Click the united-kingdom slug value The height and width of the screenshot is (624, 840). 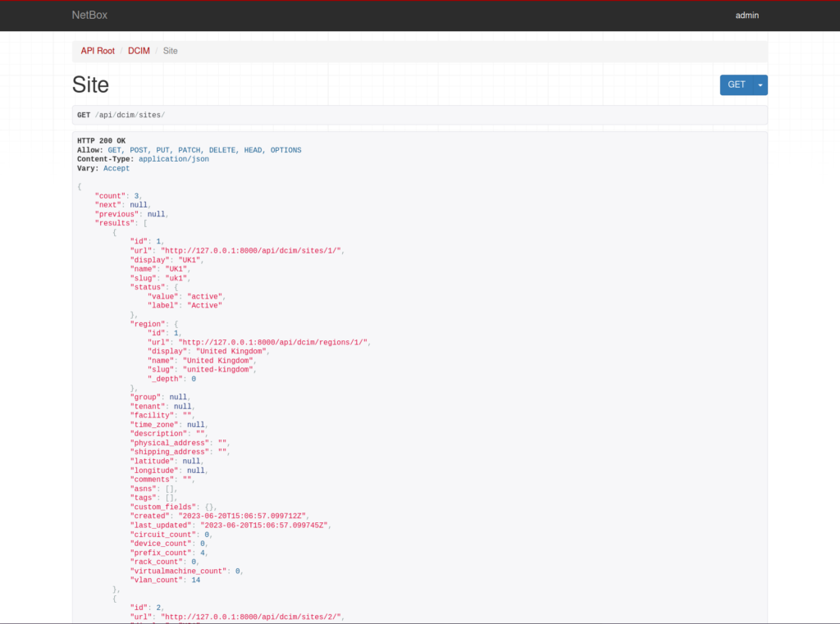point(219,369)
